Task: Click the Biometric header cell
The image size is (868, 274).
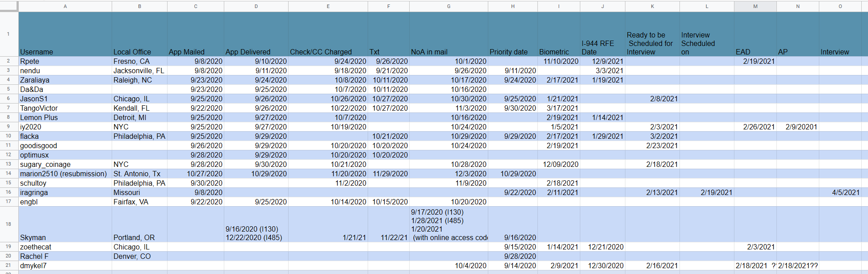Action: pyautogui.click(x=559, y=34)
